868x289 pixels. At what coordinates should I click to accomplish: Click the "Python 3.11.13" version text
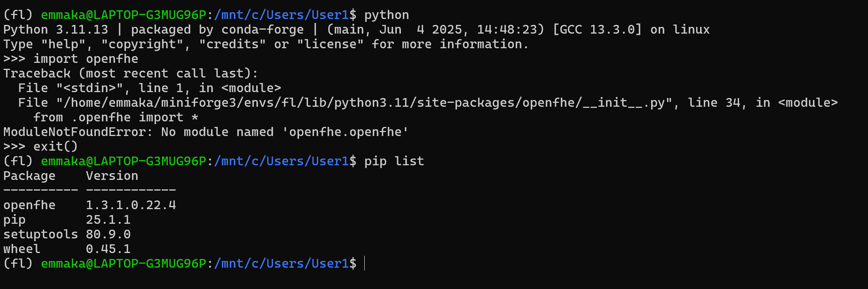tap(55, 30)
